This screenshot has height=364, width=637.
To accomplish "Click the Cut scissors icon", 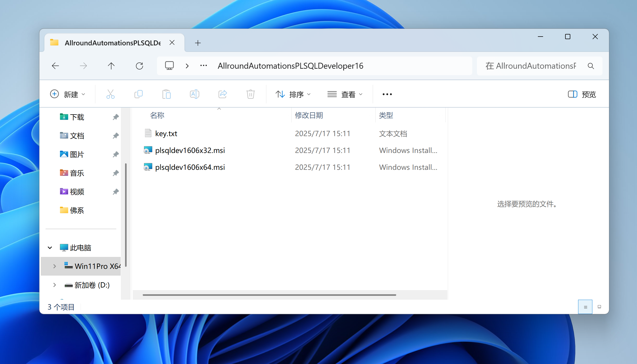I will tap(110, 94).
